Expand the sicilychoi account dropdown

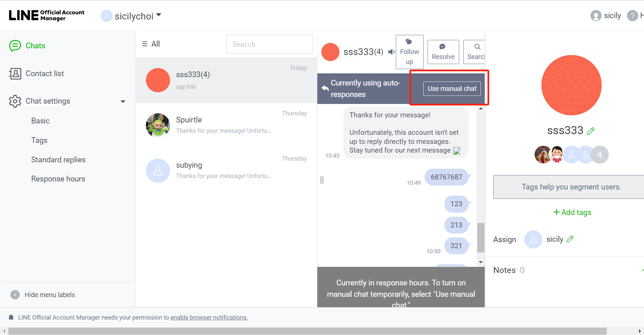(159, 15)
